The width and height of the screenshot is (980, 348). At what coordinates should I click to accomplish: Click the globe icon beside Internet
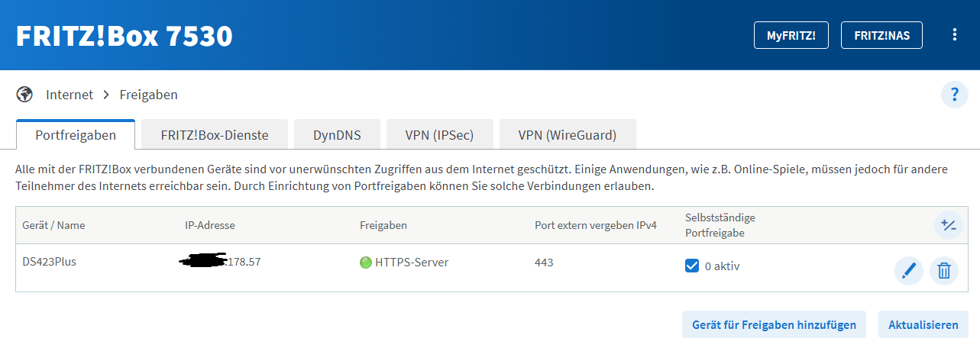(x=25, y=95)
